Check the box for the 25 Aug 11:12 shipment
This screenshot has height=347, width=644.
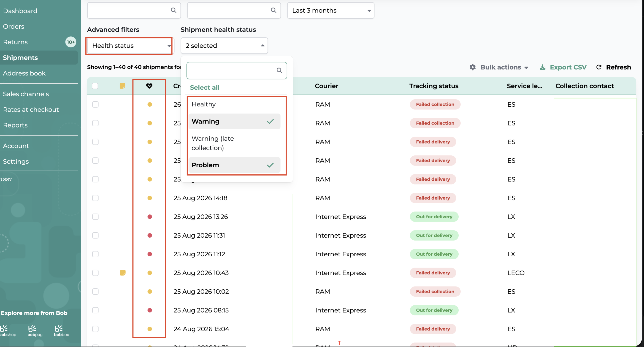(x=95, y=254)
